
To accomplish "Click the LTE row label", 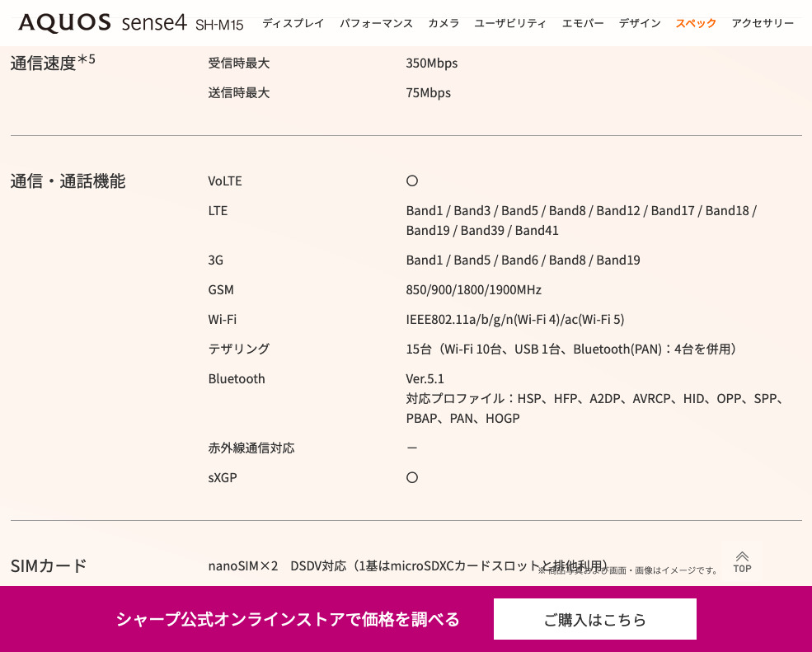I will [x=218, y=211].
